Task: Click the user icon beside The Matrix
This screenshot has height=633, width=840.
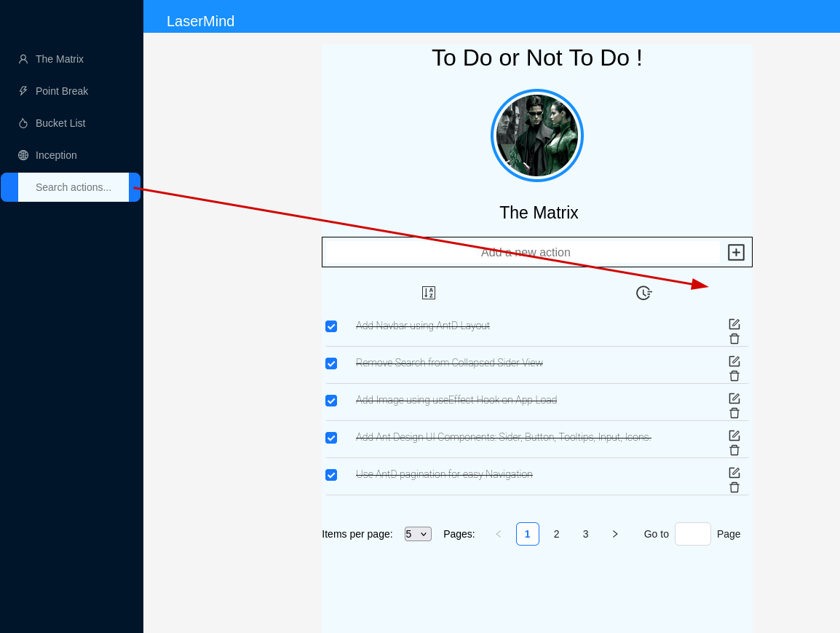Action: [23, 59]
